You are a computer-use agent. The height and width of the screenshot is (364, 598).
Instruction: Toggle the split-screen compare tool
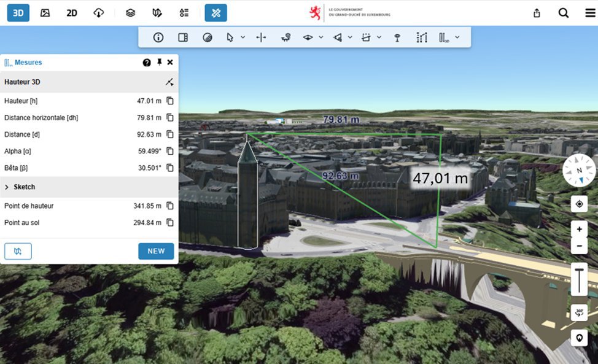[x=182, y=37]
